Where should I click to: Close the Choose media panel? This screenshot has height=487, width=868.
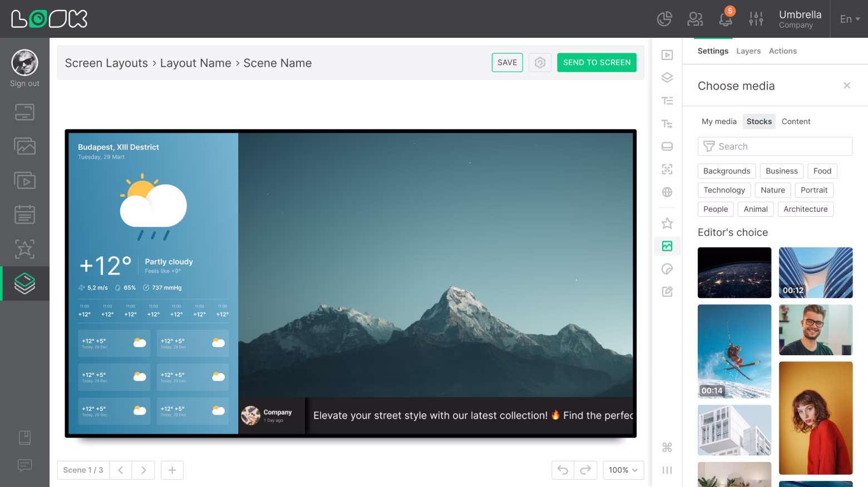(847, 86)
